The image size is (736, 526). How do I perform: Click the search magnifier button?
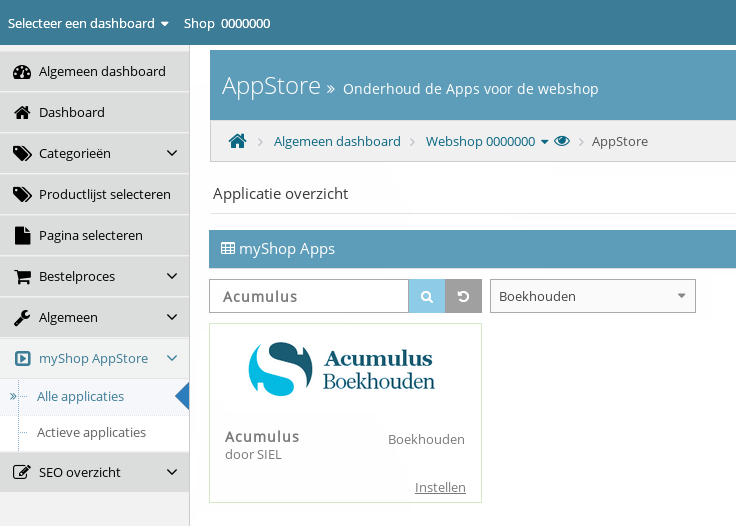[427, 296]
